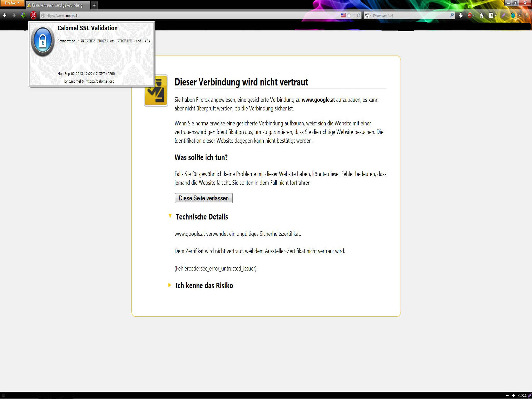Open the bookmarks menu button
Screen dimensions: 532x399
[x=491, y=15]
